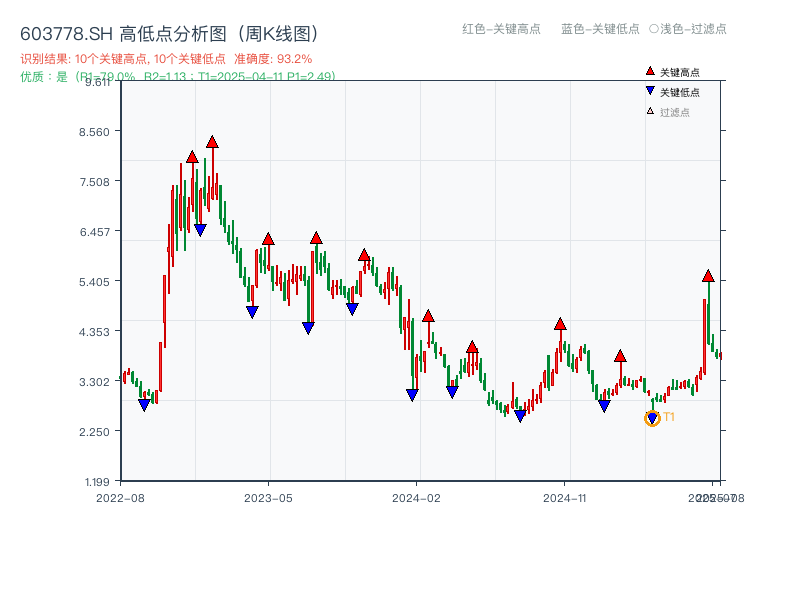Select the blue 关键低点 triangle icon in the legend
Screen dimensions: 800x600
click(648, 89)
